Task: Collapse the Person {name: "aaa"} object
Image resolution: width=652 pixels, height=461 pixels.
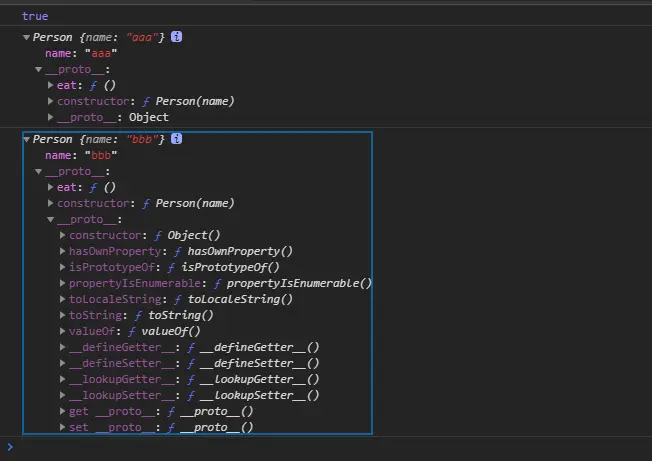Action: pos(26,37)
